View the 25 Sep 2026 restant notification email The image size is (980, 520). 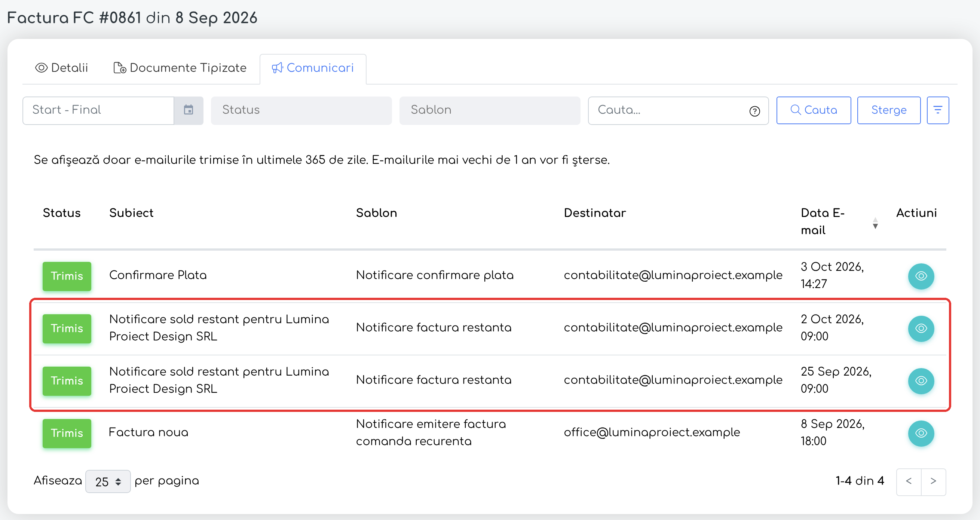click(921, 381)
